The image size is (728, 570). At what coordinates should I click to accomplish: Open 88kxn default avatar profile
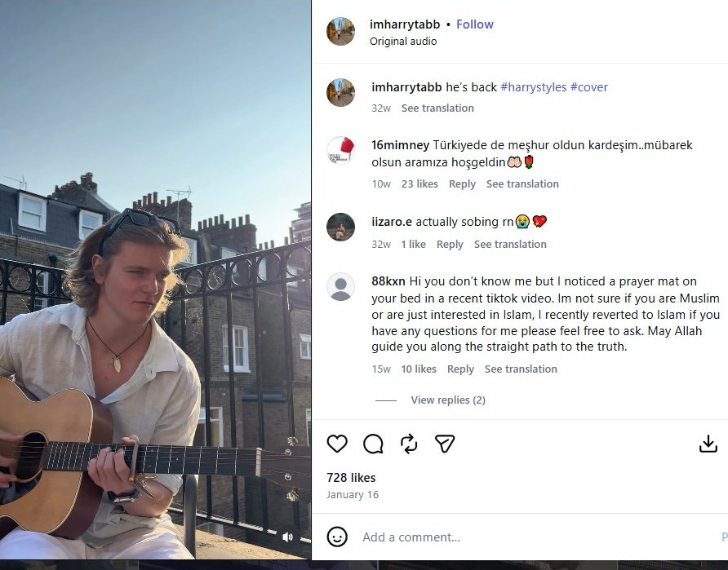pos(341,286)
